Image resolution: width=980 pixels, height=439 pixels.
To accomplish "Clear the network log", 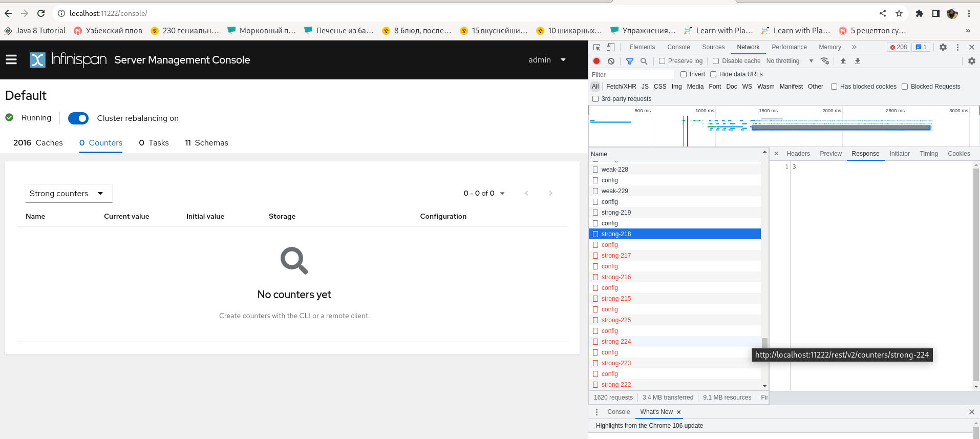I will pyautogui.click(x=611, y=61).
